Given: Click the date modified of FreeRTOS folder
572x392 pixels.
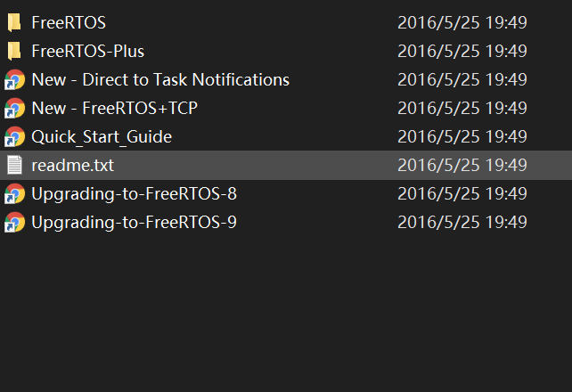Looking at the screenshot, I should [462, 22].
